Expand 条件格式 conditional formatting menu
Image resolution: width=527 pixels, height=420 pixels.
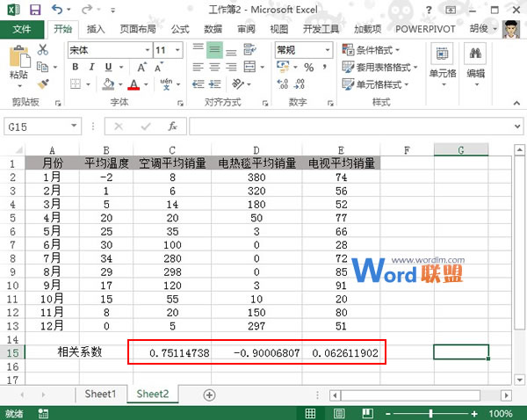pos(371,50)
